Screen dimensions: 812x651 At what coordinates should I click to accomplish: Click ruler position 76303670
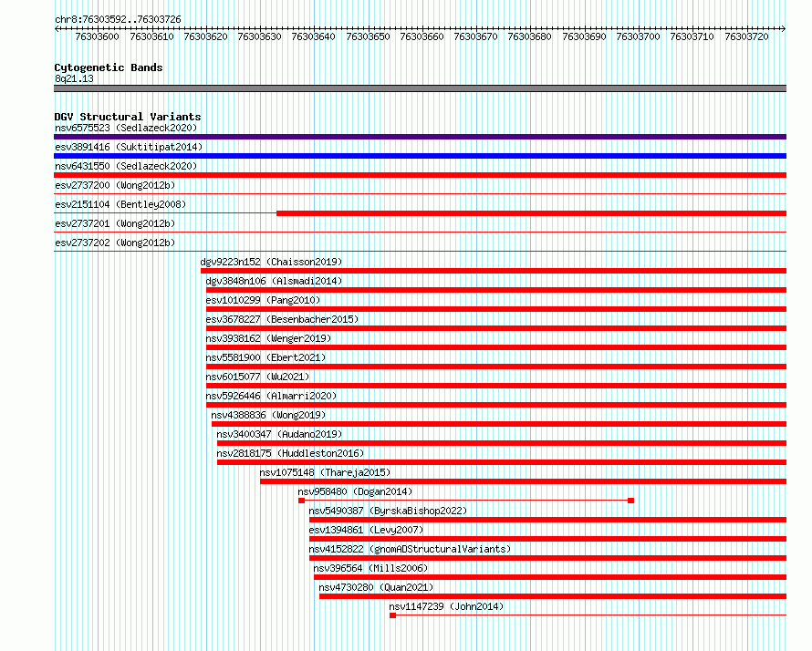point(476,36)
